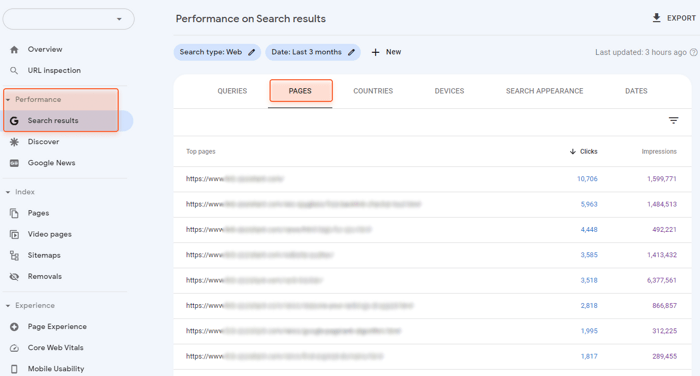Switch to the DEVICES tab
Viewport: 700px width, 376px height.
click(449, 91)
